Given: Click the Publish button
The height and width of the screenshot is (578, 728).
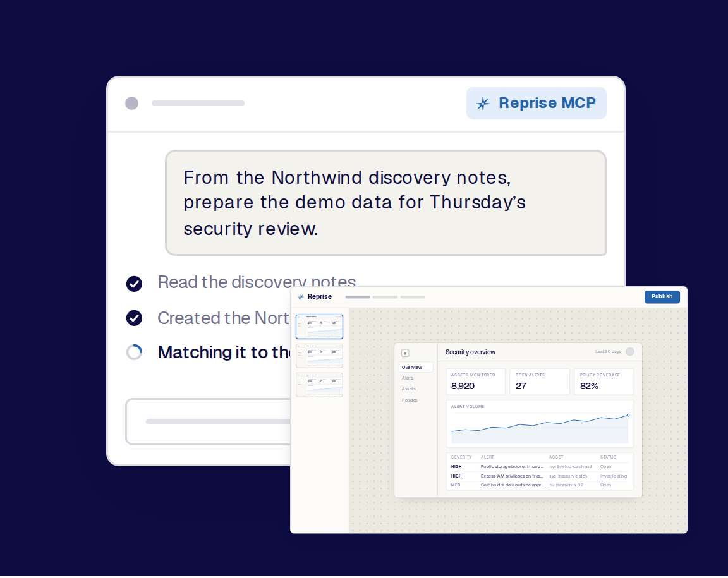Looking at the screenshot, I should (662, 297).
